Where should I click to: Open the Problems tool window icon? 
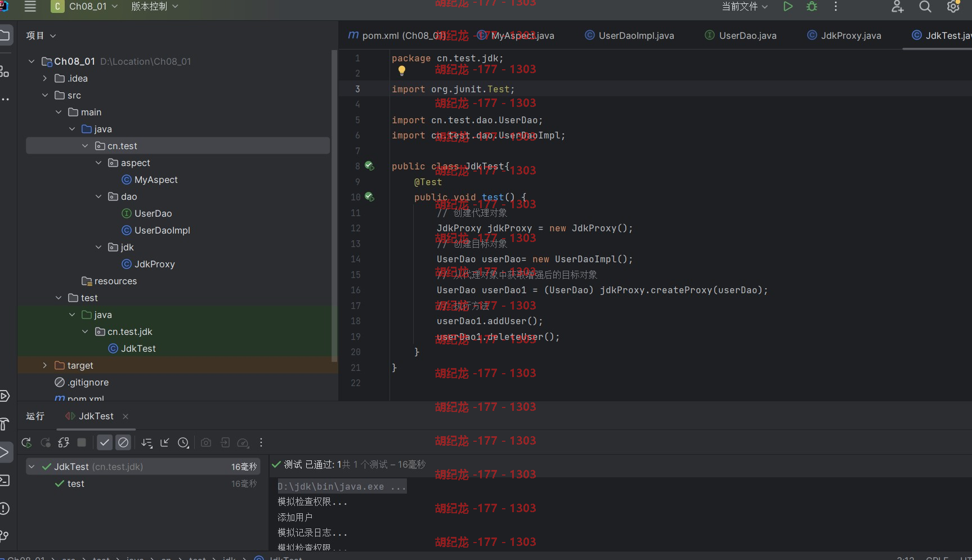click(x=5, y=508)
